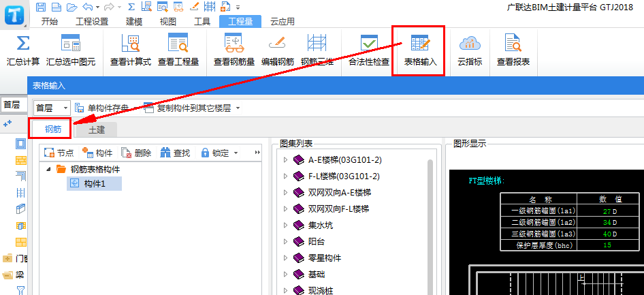
Task: Switch to the 工具 ribbon tab
Action: 202,22
